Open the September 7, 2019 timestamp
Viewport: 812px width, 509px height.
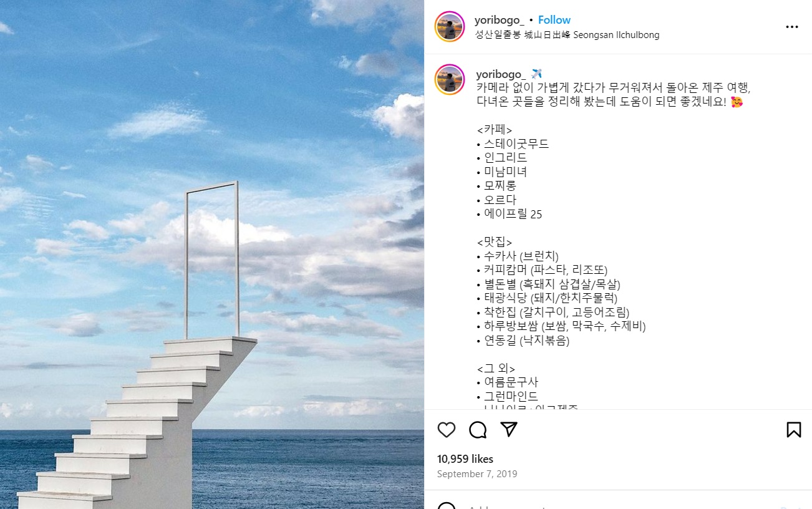(x=477, y=474)
